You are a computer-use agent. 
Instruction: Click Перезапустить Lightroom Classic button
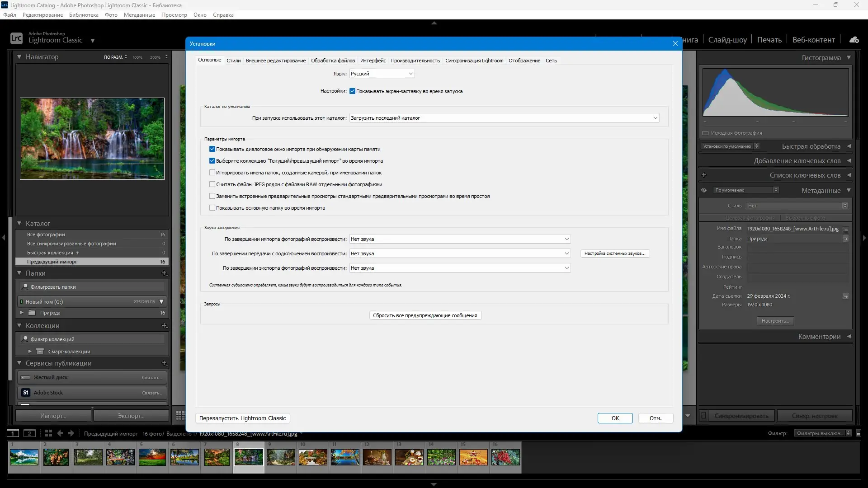(x=242, y=418)
